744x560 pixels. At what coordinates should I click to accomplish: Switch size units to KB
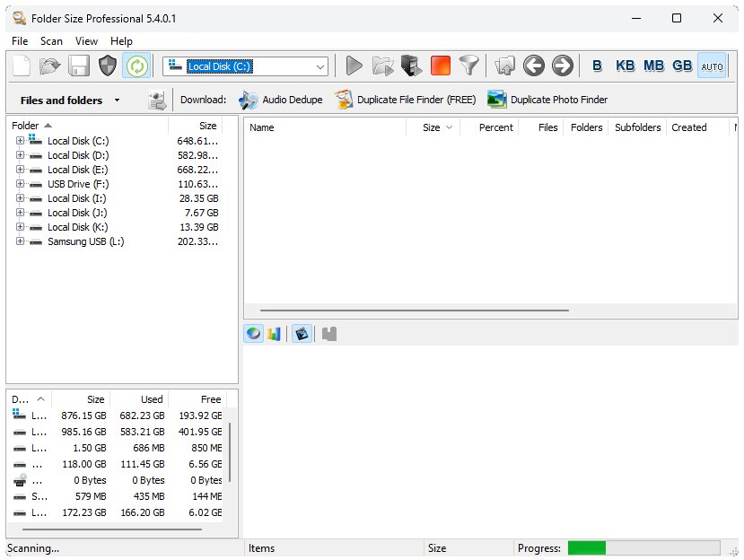coord(625,66)
